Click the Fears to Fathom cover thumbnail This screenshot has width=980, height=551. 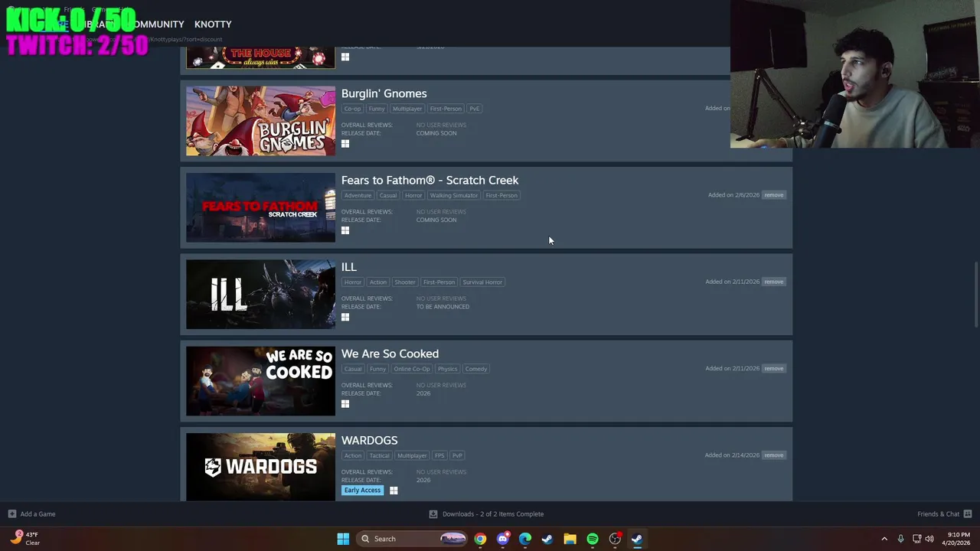(260, 207)
